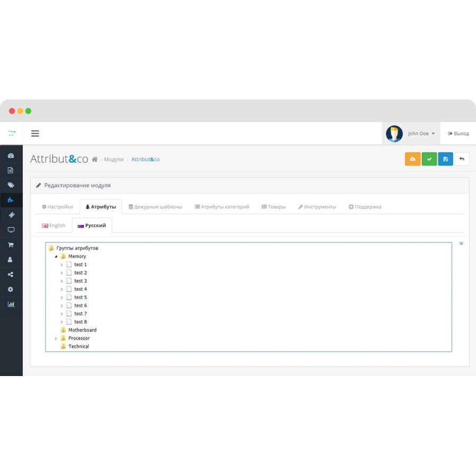The height and width of the screenshot is (476, 476).
Task: Toggle the hamburger menu button
Action: click(x=35, y=133)
